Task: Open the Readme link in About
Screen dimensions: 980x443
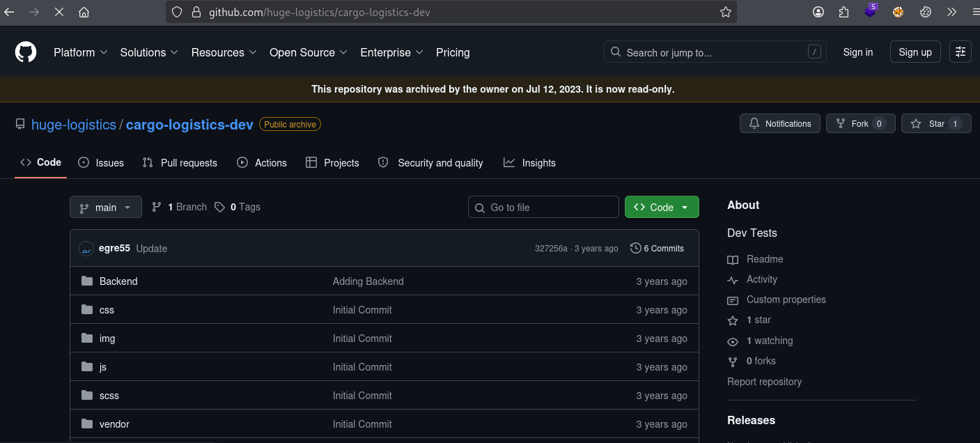Action: point(755,259)
